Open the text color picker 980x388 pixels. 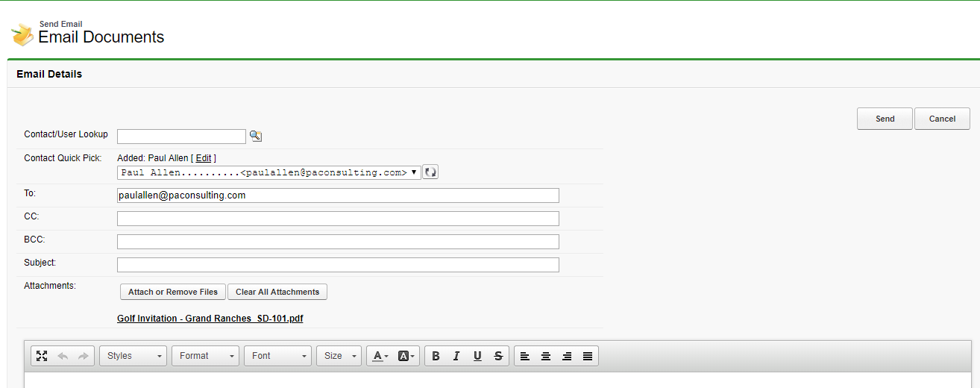(x=380, y=356)
